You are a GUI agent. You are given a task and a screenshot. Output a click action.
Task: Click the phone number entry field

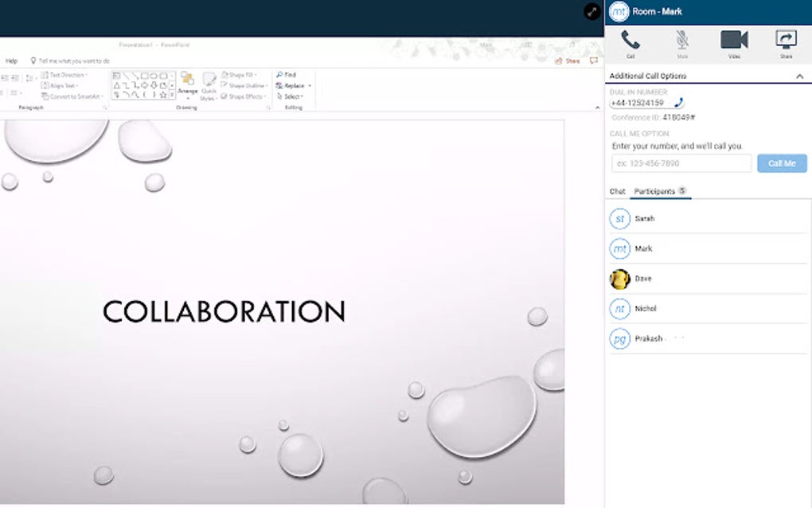(x=681, y=163)
